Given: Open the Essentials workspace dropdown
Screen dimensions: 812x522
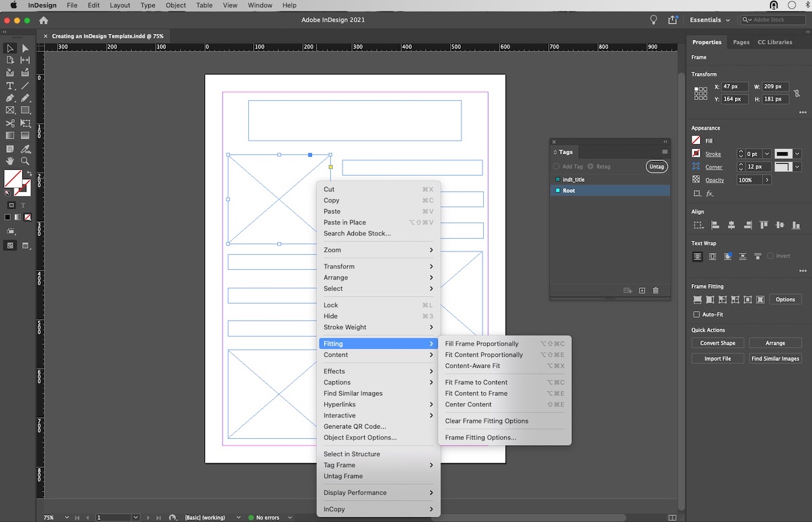Looking at the screenshot, I should pos(710,20).
